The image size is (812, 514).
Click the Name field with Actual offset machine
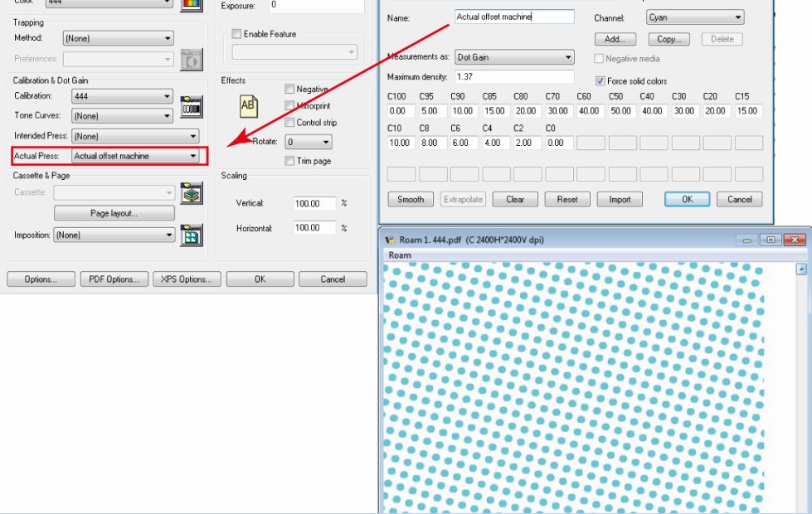click(514, 17)
